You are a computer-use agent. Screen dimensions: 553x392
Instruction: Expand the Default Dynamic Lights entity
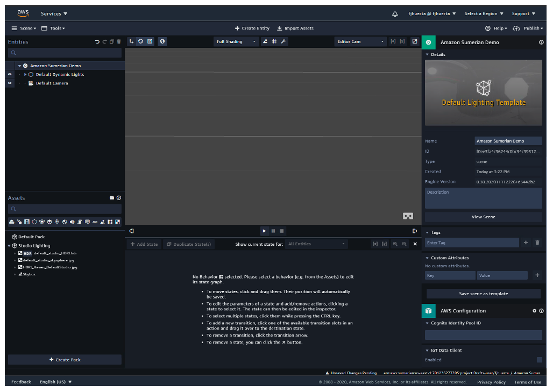click(x=25, y=74)
